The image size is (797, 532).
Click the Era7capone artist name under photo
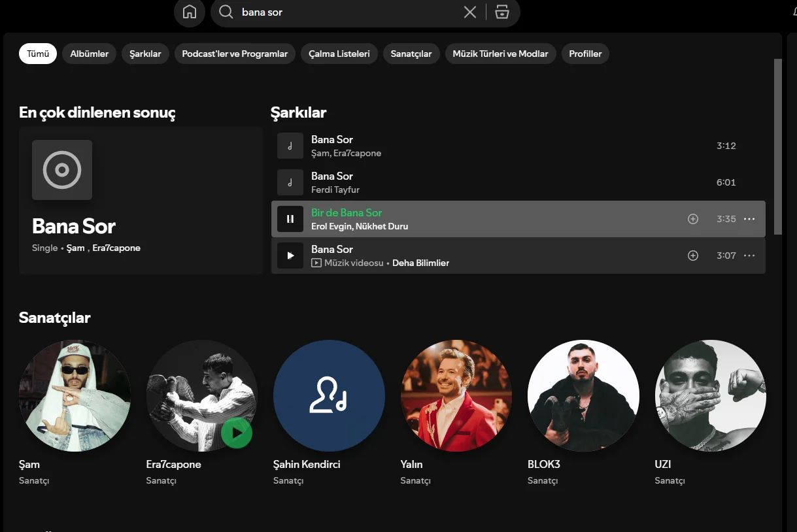point(174,464)
